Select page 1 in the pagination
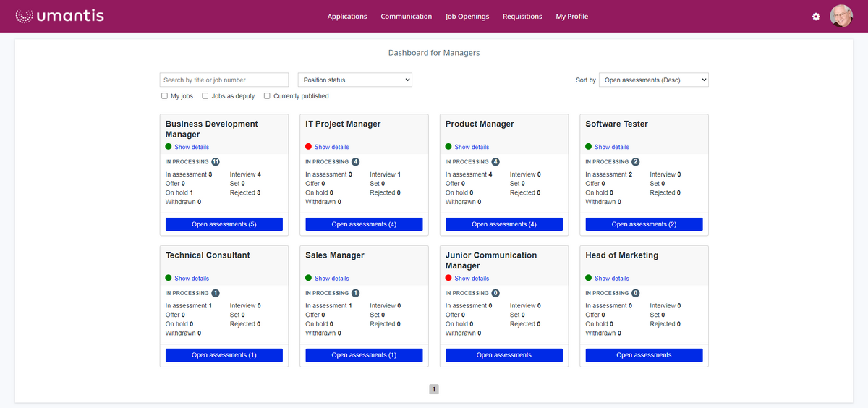 (x=434, y=389)
